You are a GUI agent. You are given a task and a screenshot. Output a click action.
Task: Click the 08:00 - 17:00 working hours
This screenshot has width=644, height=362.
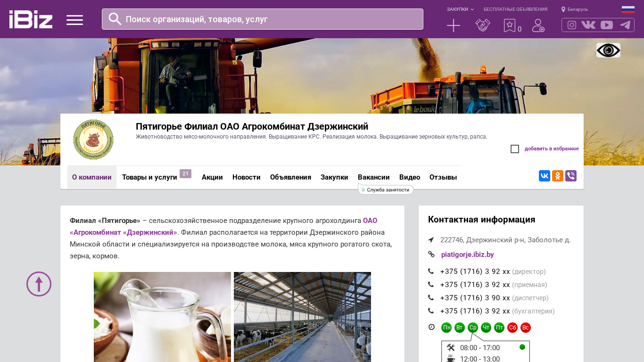pos(480,348)
